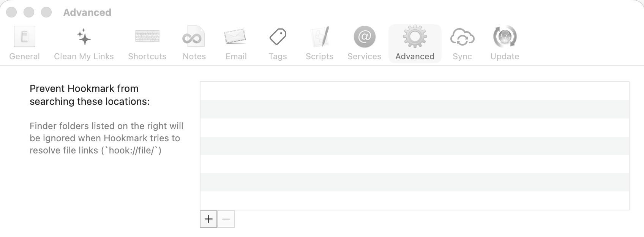The width and height of the screenshot is (644, 237).
Task: Click the window zoom button
Action: pyautogui.click(x=46, y=12)
